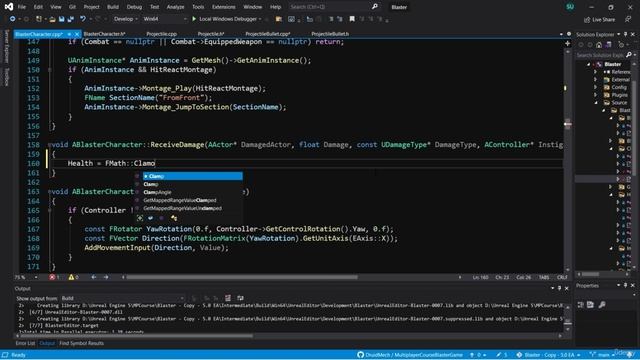Click the Solution Explorer switch views icon
Screen dimensions: 640x360
coord(609,44)
